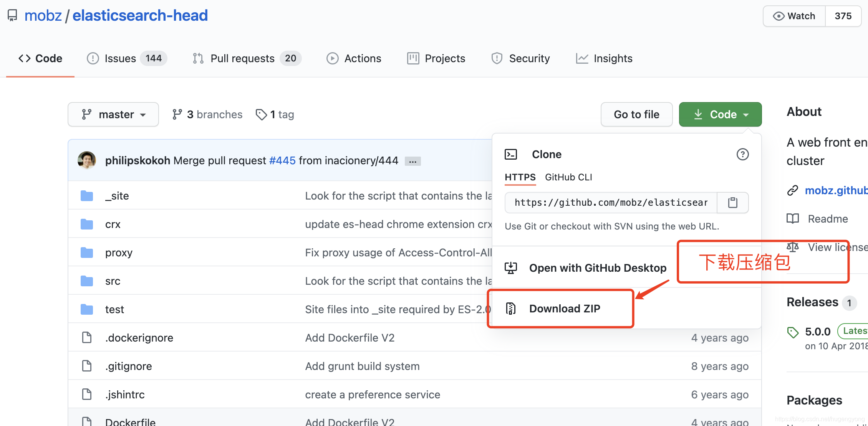
Task: Click the Open with GitHub Desktop icon
Action: 511,267
